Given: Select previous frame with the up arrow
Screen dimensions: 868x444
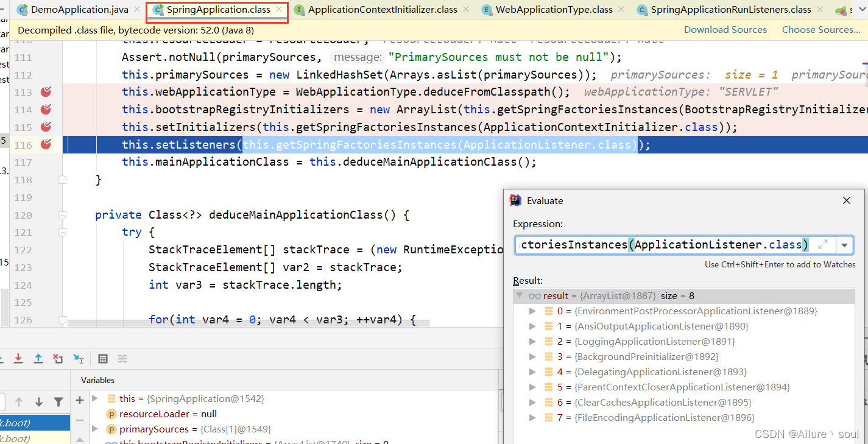Looking at the screenshot, I should pyautogui.click(x=19, y=401).
